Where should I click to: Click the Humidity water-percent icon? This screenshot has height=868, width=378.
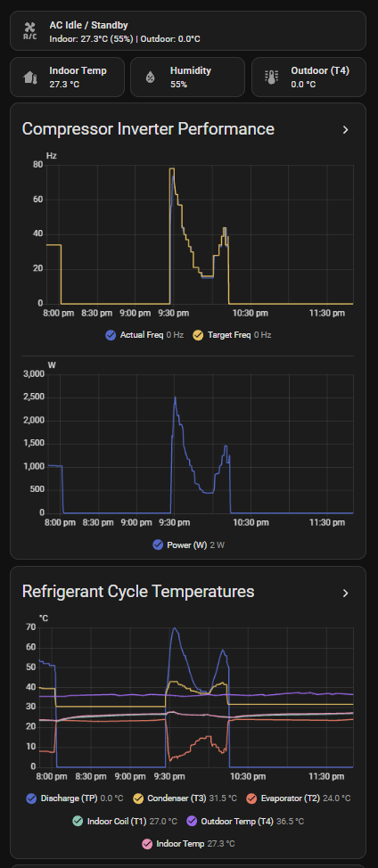tap(150, 77)
